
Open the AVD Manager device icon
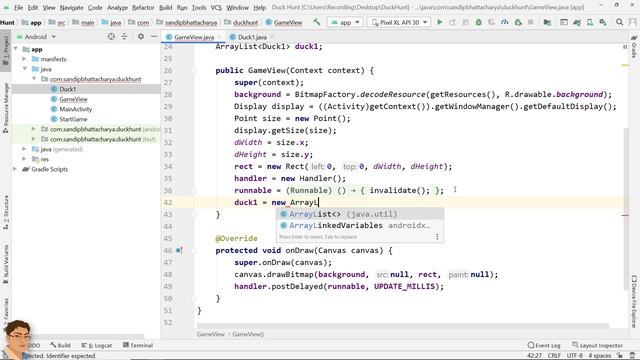[590, 22]
